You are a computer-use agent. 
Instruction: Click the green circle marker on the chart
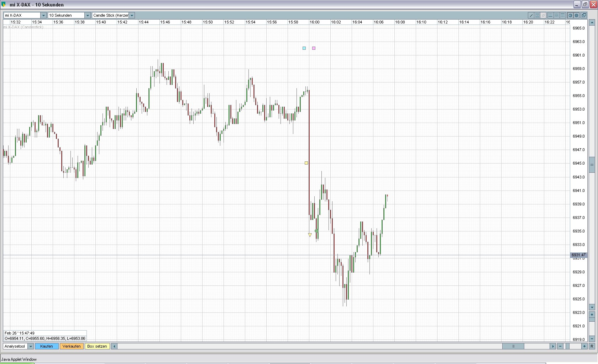(316, 231)
